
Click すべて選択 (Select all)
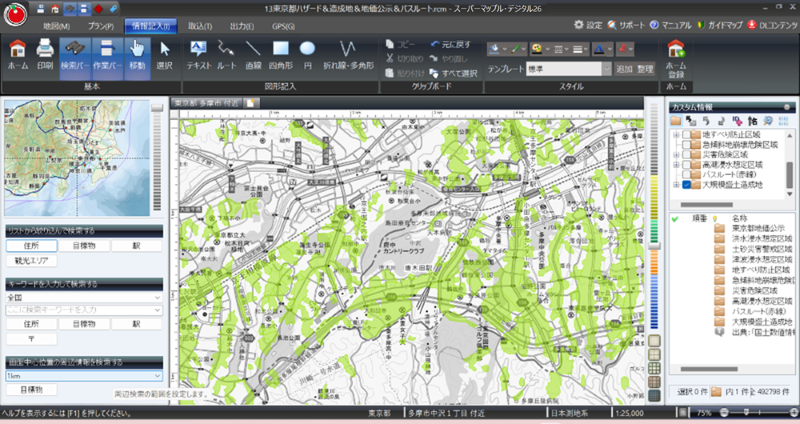point(454,73)
